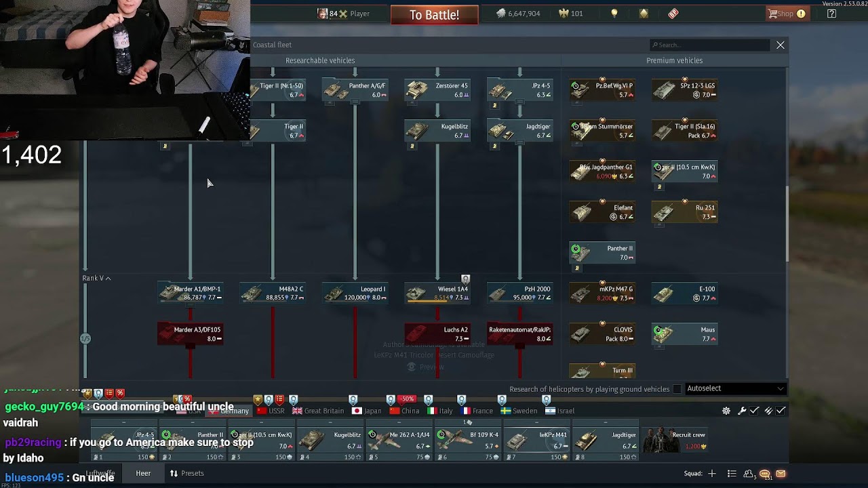Select the Leopard I vehicle
868x488 pixels.
coord(355,293)
